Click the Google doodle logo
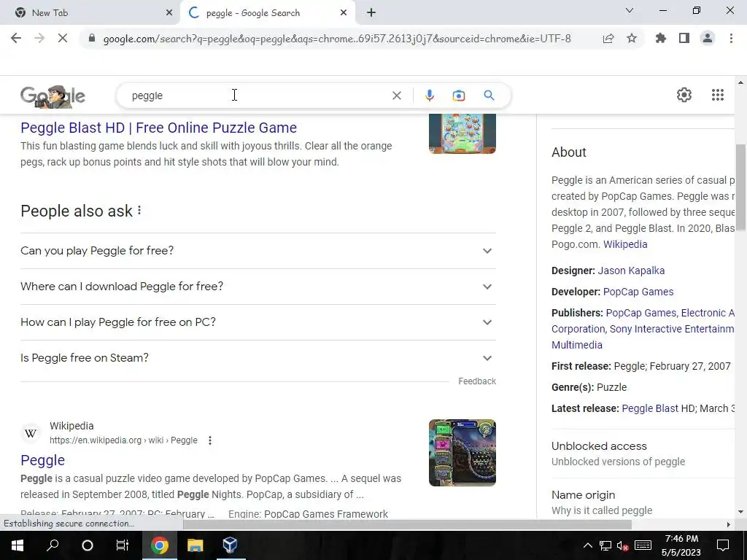Screen dimensions: 747x560 point(53,96)
